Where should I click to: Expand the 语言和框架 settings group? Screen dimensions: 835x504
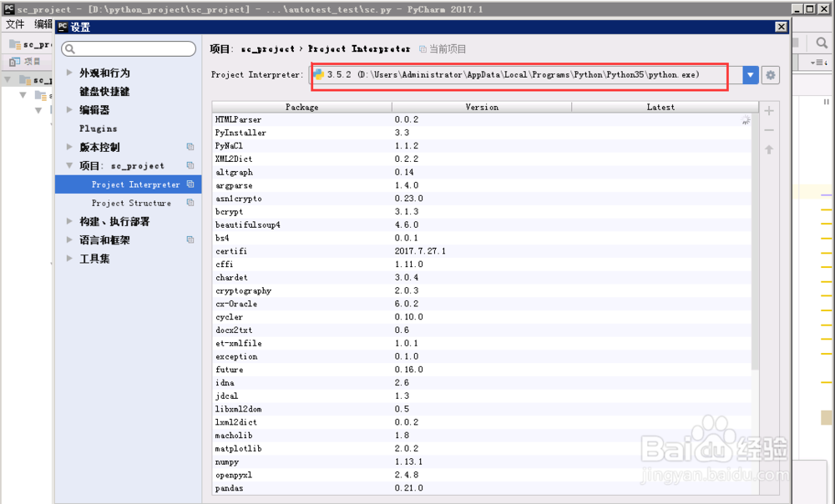click(69, 240)
